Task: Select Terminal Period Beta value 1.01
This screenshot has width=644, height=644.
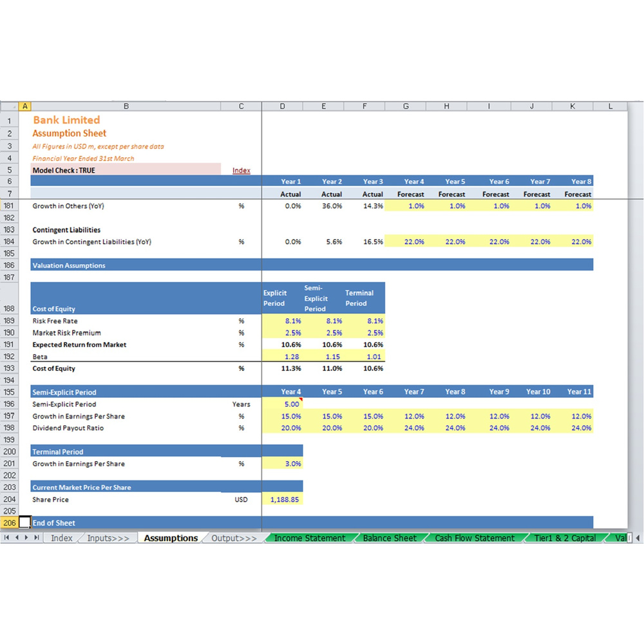Action: tap(365, 357)
